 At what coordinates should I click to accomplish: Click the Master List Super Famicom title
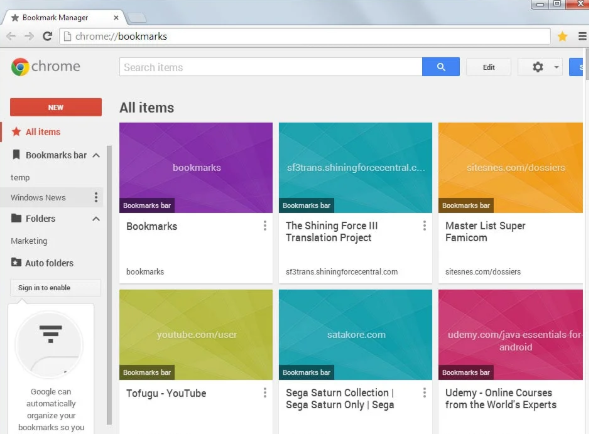[x=485, y=231]
